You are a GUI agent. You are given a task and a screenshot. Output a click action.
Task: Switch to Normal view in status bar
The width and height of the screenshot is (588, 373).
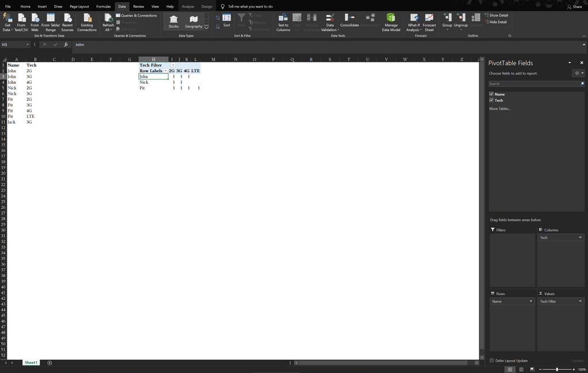(x=510, y=369)
